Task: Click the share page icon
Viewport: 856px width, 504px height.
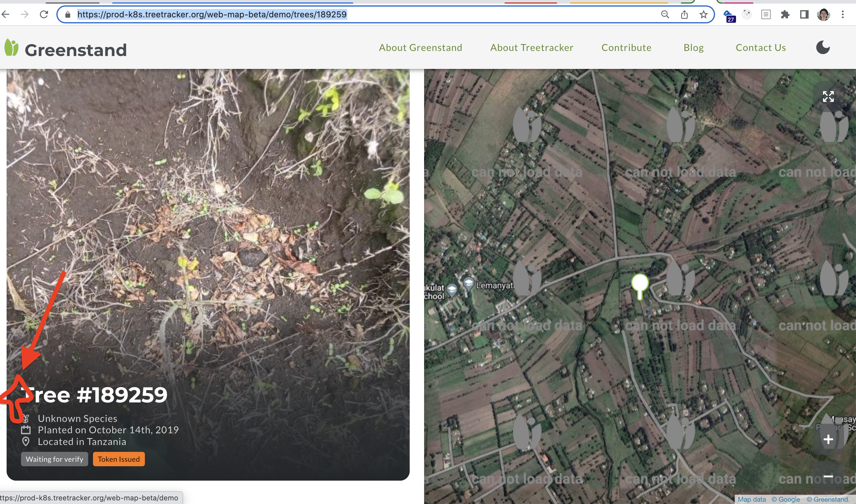Action: [684, 14]
